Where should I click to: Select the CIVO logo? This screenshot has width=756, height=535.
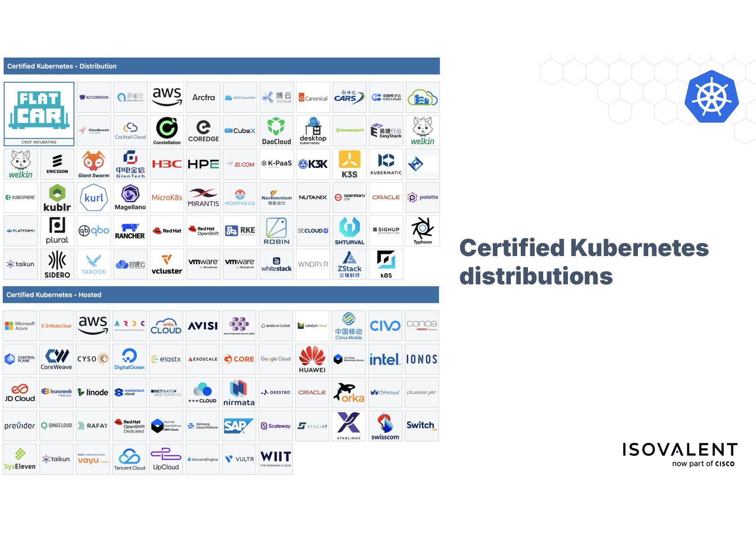click(385, 326)
